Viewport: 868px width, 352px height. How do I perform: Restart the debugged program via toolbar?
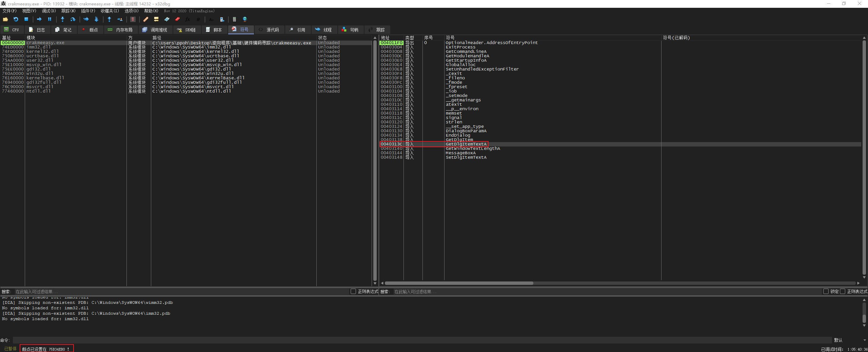16,19
